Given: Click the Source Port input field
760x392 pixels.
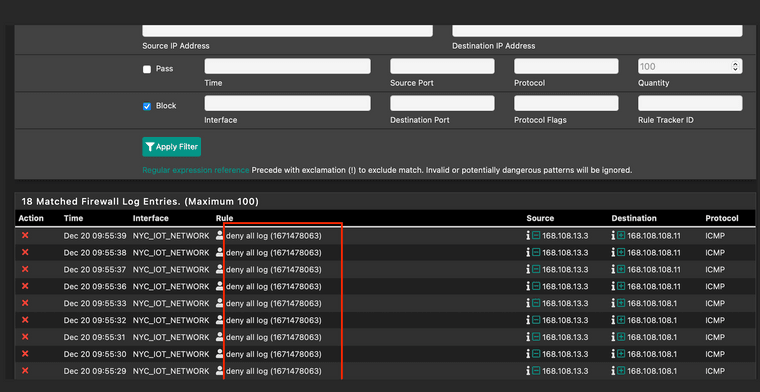Looking at the screenshot, I should pyautogui.click(x=443, y=66).
